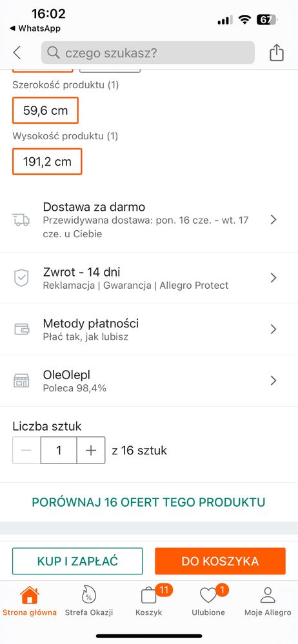Viewport: 298px width, 644px height.
Task: Increase quantity with the plus button
Action: tap(91, 451)
